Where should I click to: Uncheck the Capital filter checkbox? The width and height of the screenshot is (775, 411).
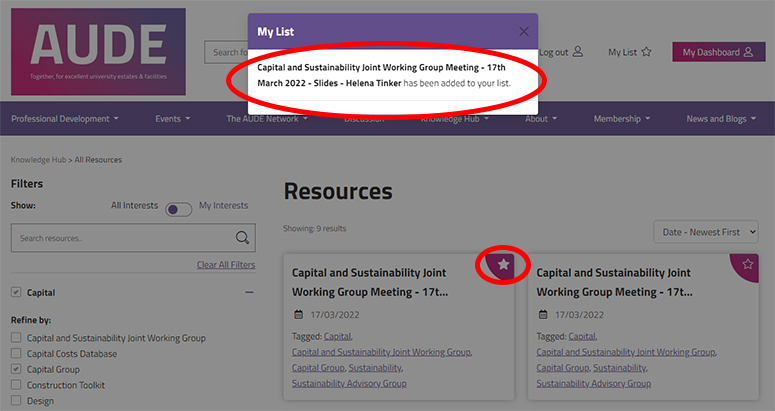16,293
